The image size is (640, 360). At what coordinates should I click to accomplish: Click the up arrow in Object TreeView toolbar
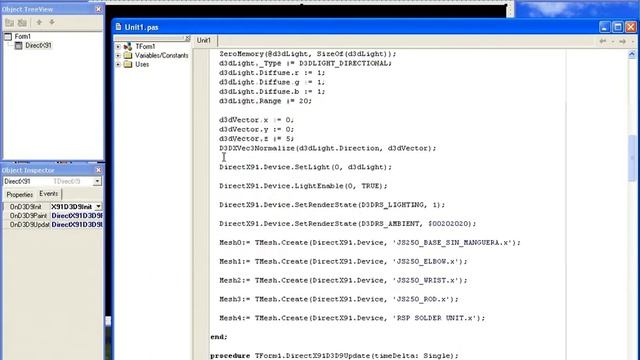click(39, 22)
